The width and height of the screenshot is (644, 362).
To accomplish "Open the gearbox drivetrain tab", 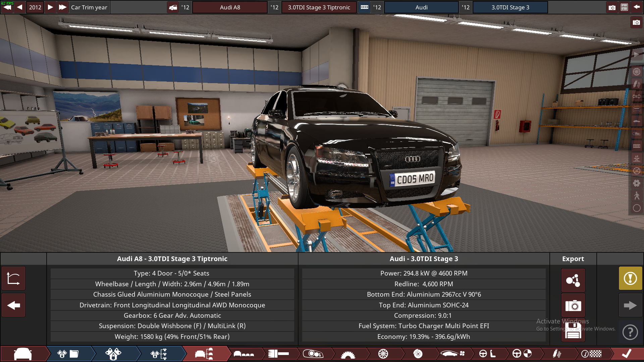I will [x=348, y=354].
